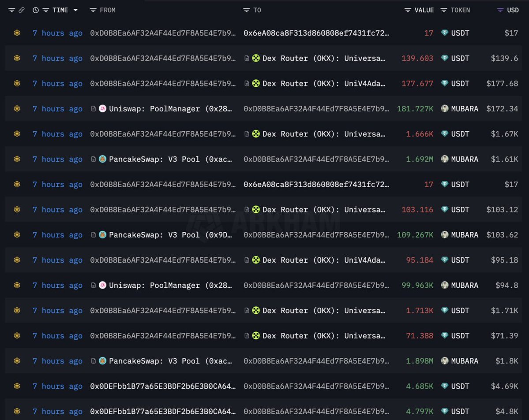Viewport: 529px width, 420px height.
Task: Click the PancakeSwap logo in the 1.898M row
Action: (x=102, y=361)
